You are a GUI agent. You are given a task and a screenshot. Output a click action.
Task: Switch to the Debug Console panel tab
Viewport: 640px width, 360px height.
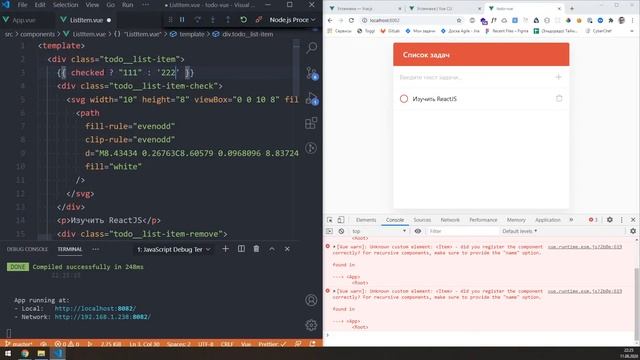tap(27, 249)
